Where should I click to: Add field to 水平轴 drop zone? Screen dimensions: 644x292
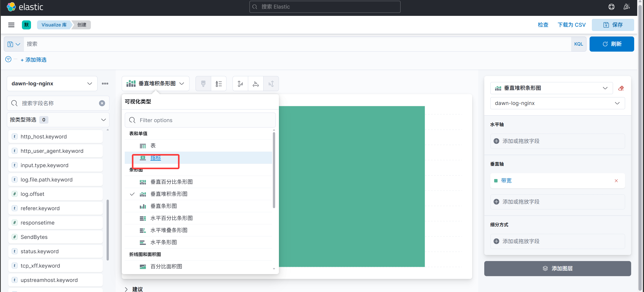tap(558, 141)
